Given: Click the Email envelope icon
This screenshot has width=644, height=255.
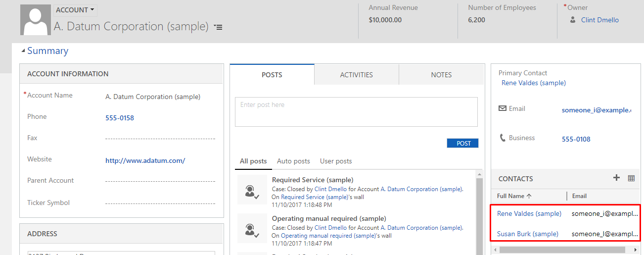Looking at the screenshot, I should tap(503, 108).
